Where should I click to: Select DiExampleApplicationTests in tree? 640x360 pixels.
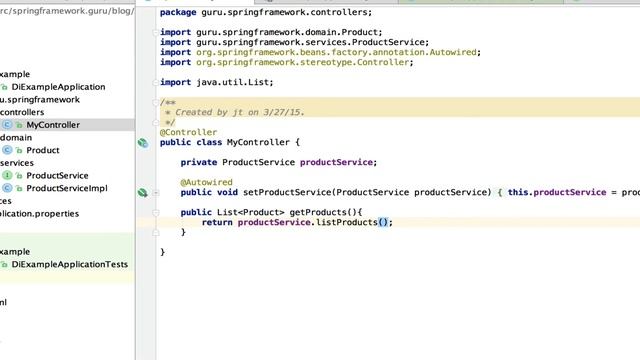coord(69,264)
